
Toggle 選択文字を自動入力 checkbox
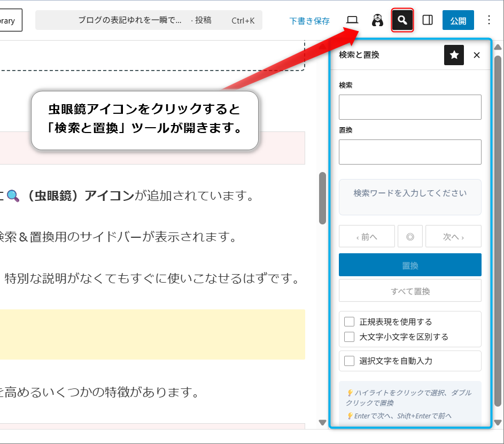(350, 361)
